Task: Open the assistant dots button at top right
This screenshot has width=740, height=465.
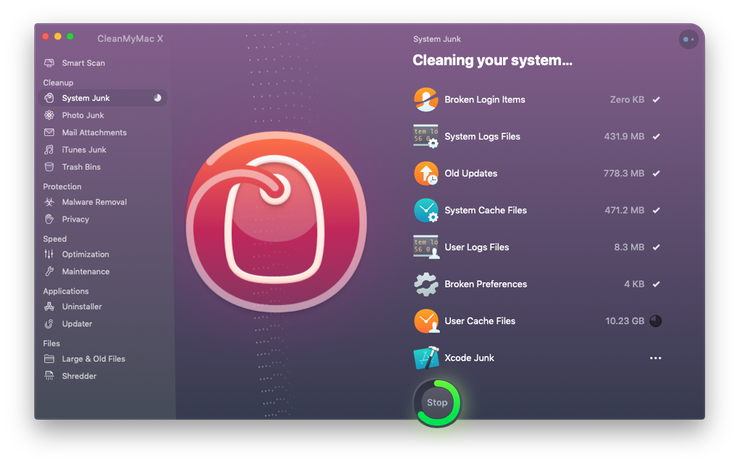Action: pyautogui.click(x=688, y=40)
